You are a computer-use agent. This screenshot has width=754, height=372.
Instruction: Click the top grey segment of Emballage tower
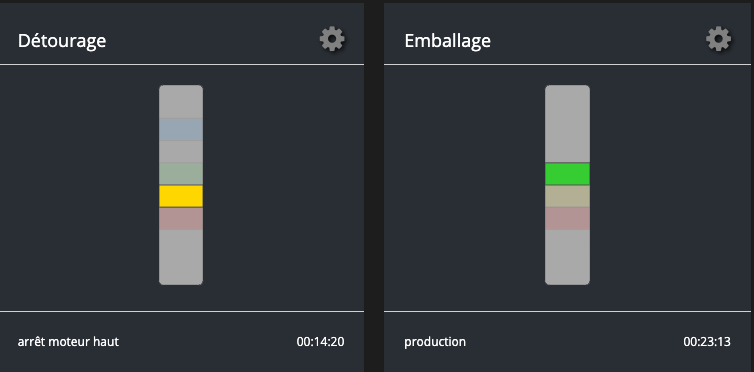(567, 124)
